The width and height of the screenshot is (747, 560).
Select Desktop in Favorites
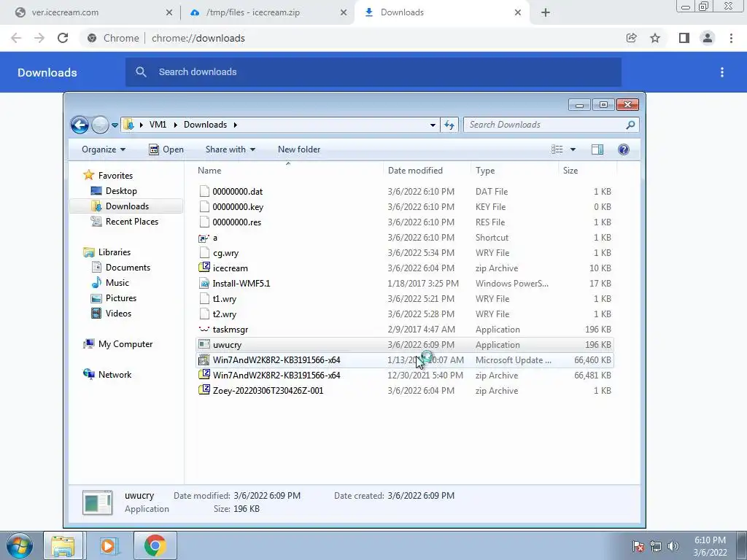point(121,191)
